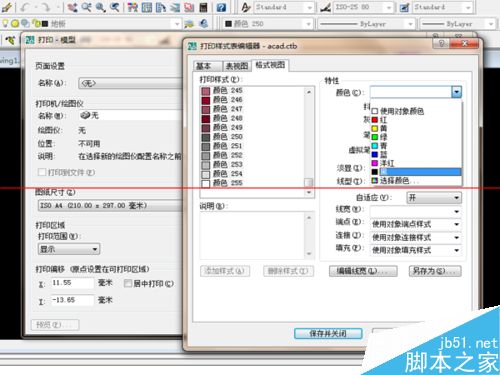Enable the 居中打印 checkbox
This screenshot has height=375, width=500.
pyautogui.click(x=128, y=283)
